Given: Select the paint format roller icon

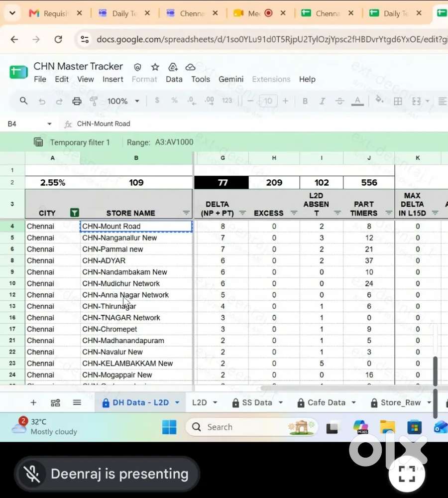Looking at the screenshot, I should 94,101.
